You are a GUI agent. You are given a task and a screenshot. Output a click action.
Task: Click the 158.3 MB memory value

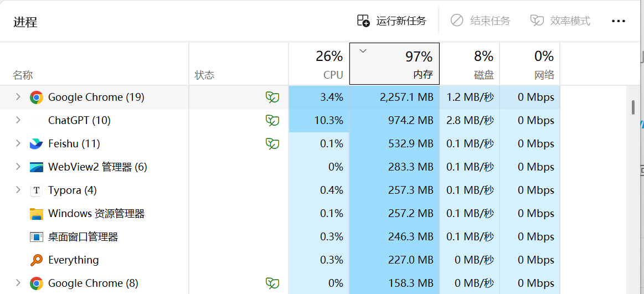pyautogui.click(x=411, y=283)
